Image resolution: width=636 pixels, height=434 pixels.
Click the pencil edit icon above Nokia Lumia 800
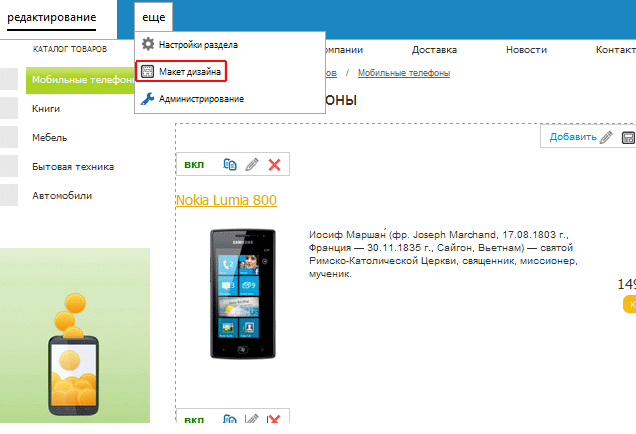252,165
